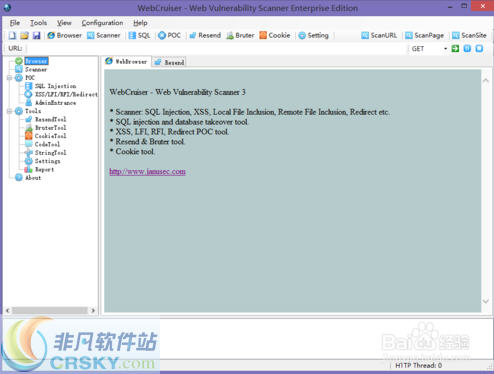This screenshot has width=494, height=374.
Task: Select Browser in the tree
Action: coord(36,61)
